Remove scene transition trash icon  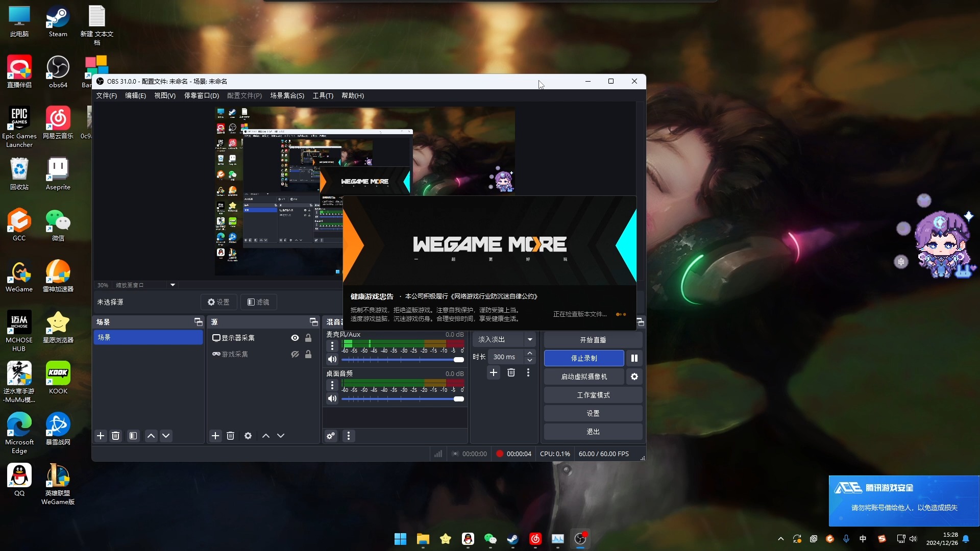pyautogui.click(x=511, y=373)
